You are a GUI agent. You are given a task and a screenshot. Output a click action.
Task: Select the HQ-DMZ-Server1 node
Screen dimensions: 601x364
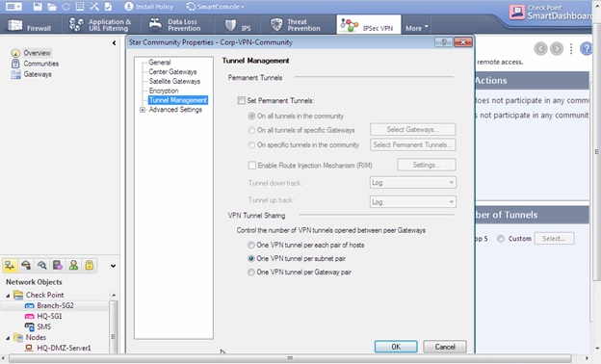click(58, 348)
